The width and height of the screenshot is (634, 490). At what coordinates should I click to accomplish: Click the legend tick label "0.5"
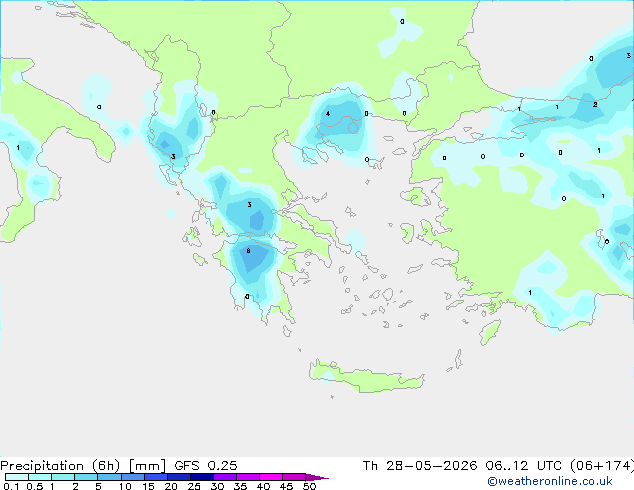tap(35, 486)
